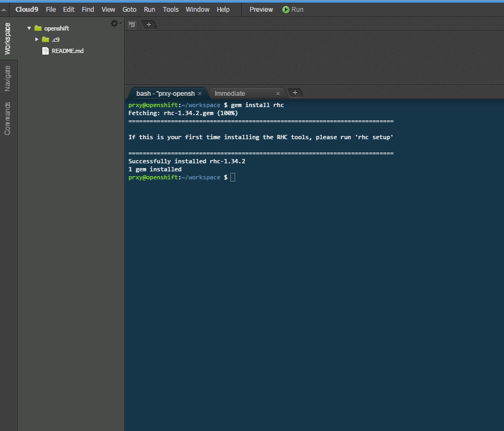Open the Goto menu
Screen dimensions: 504x431
coord(129,10)
